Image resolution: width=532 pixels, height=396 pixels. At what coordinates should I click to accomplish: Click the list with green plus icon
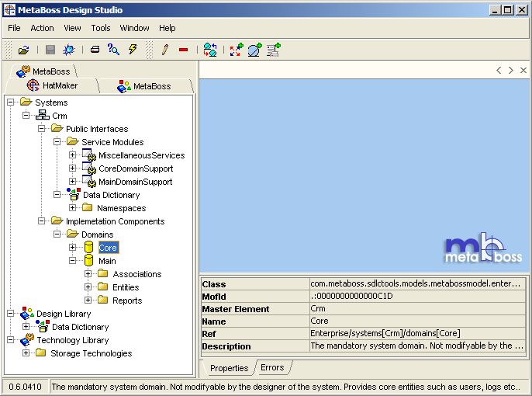[x=274, y=50]
